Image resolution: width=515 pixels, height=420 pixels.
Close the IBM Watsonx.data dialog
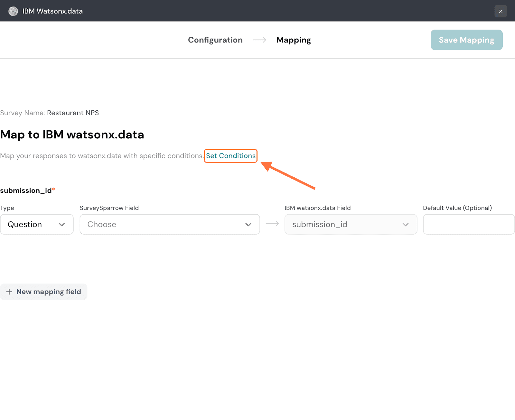(x=501, y=11)
